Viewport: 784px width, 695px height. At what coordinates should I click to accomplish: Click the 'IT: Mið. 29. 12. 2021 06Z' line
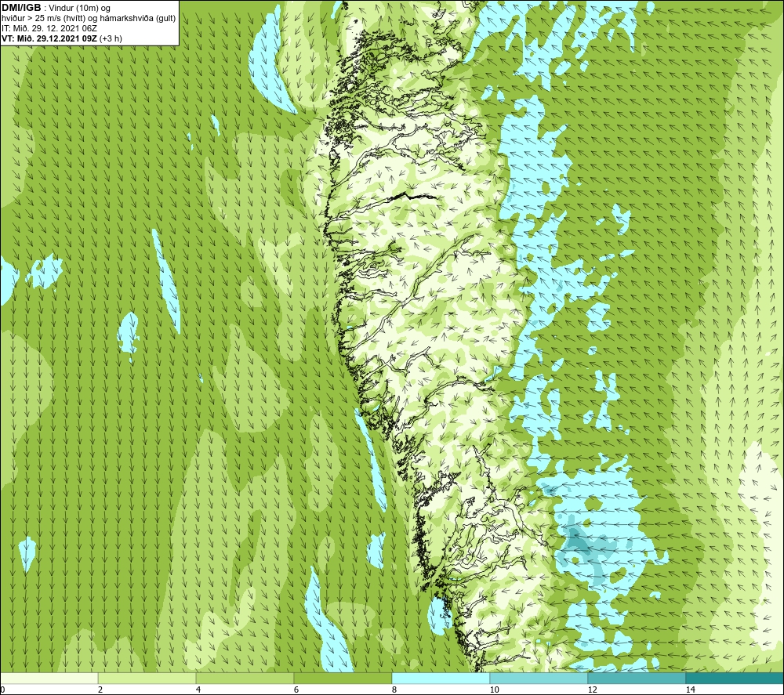click(x=49, y=28)
